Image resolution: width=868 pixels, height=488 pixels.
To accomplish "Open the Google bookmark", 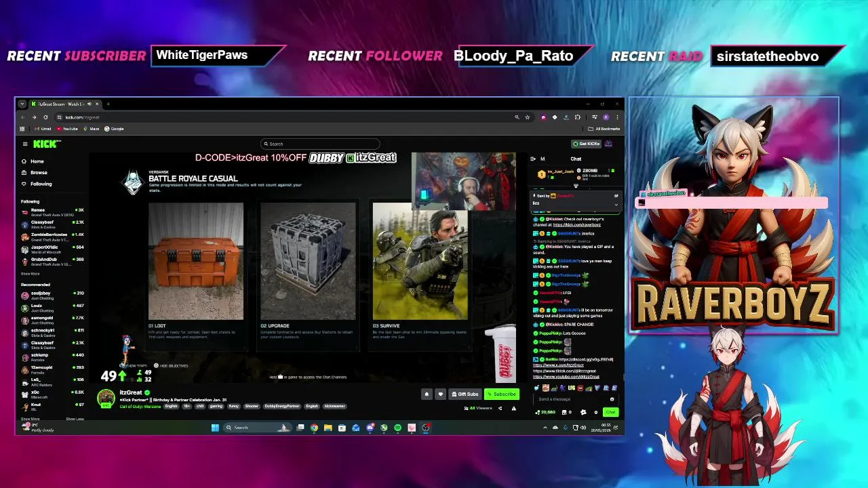I will [x=114, y=129].
